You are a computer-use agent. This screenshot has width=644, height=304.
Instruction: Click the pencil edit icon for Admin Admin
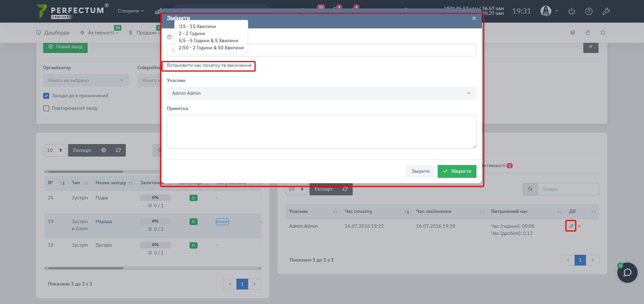coord(571,226)
